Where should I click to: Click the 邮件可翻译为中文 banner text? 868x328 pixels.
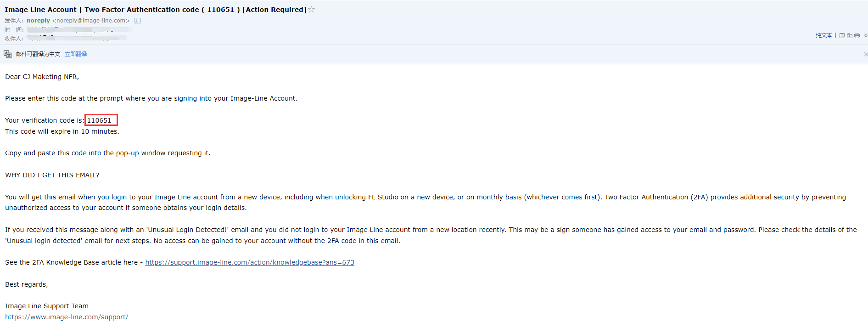click(38, 54)
